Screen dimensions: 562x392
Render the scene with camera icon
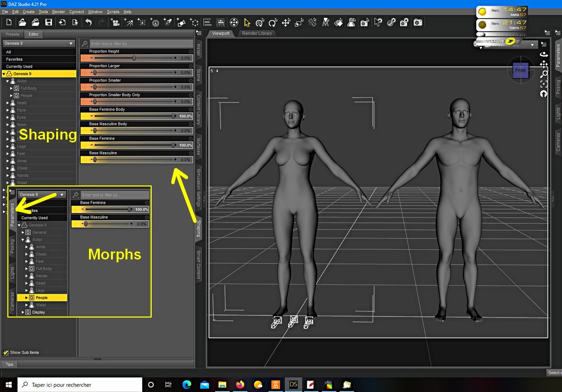(418, 22)
